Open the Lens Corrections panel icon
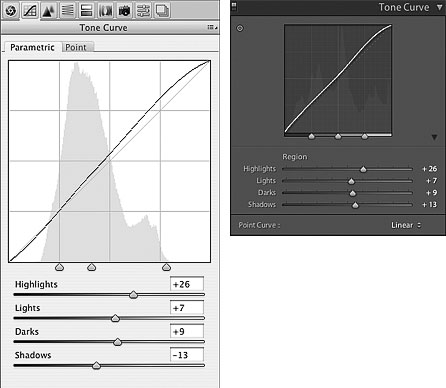This screenshot has height=388, width=446. click(105, 11)
